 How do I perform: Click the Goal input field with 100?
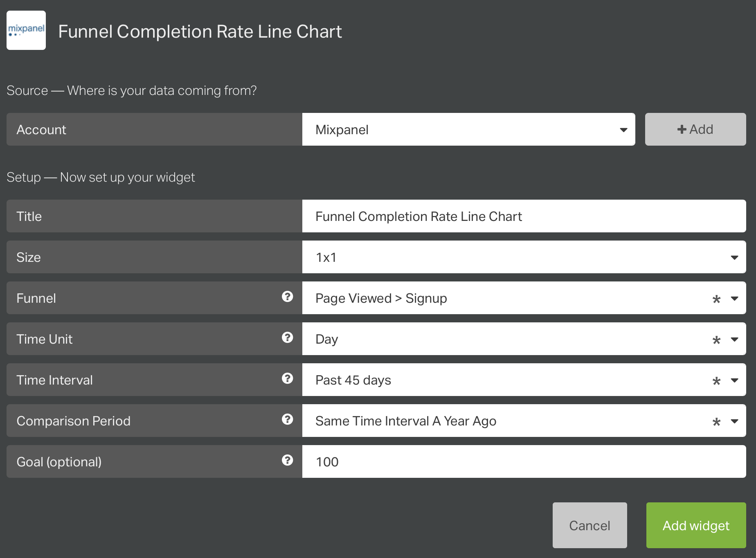[524, 461]
